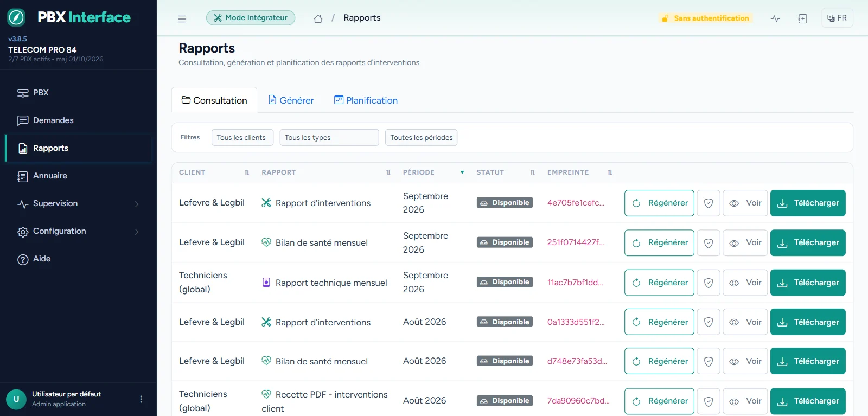Open user options three-dot menu
The image size is (868, 416).
pos(141,399)
